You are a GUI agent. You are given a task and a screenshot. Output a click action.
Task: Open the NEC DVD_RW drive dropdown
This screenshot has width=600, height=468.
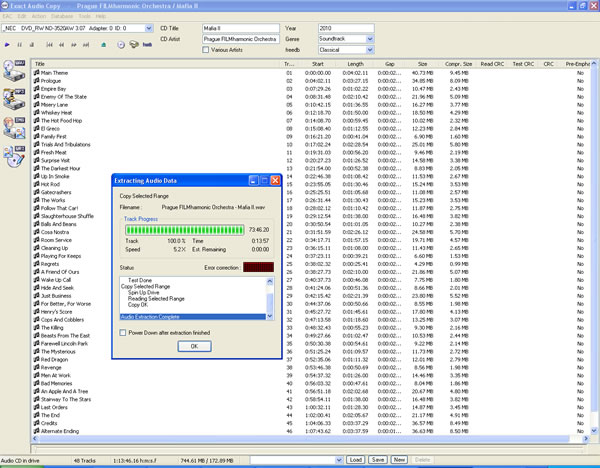tap(148, 28)
